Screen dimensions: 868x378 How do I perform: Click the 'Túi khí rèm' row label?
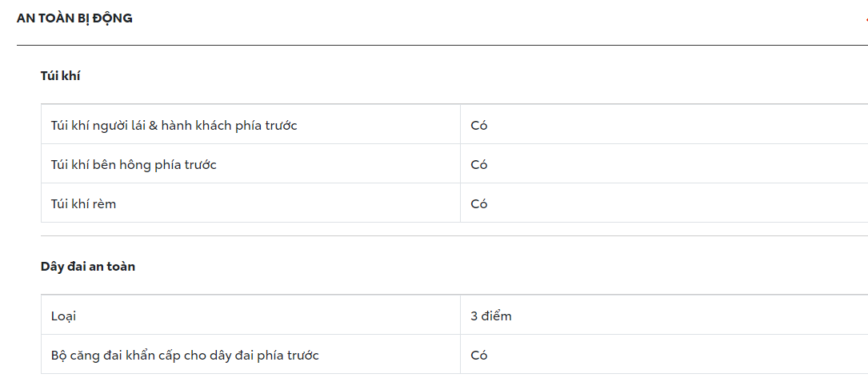[83, 204]
